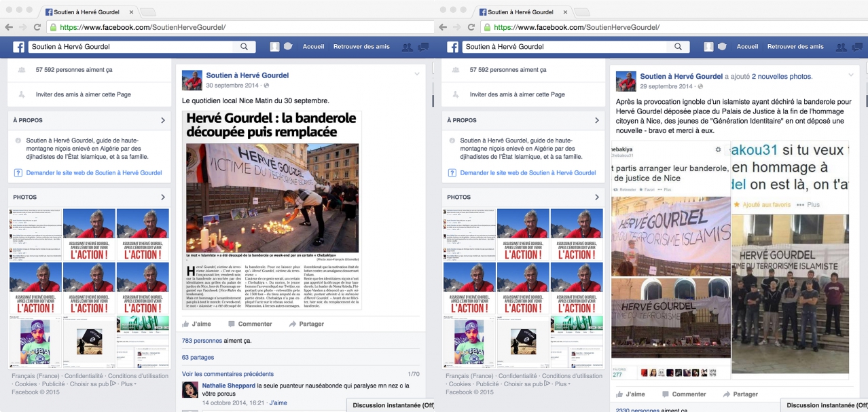Image resolution: width=868 pixels, height=412 pixels.
Task: Focus the Facebook search field, right window
Action: point(565,47)
